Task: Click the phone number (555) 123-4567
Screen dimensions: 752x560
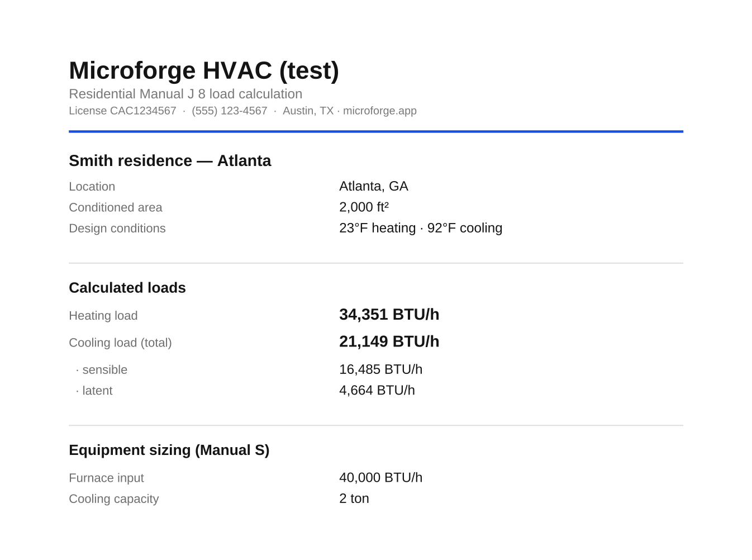Action: tap(230, 111)
